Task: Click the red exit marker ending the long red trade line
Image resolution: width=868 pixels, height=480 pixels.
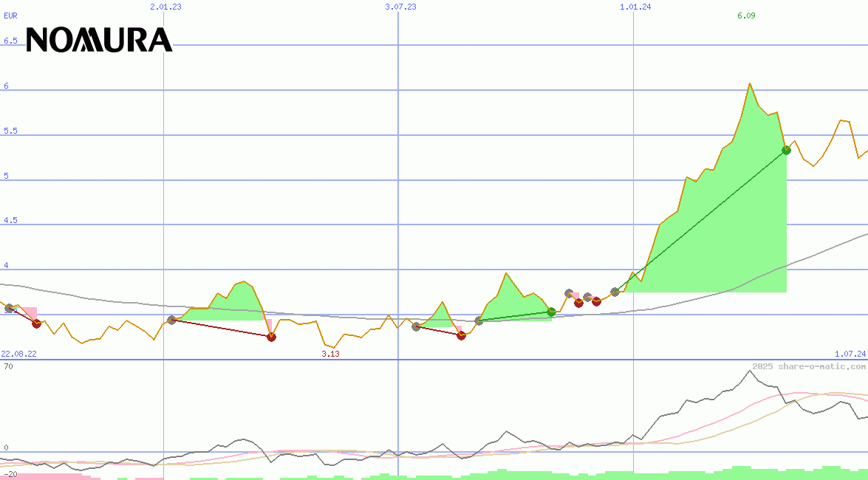Action: [271, 337]
